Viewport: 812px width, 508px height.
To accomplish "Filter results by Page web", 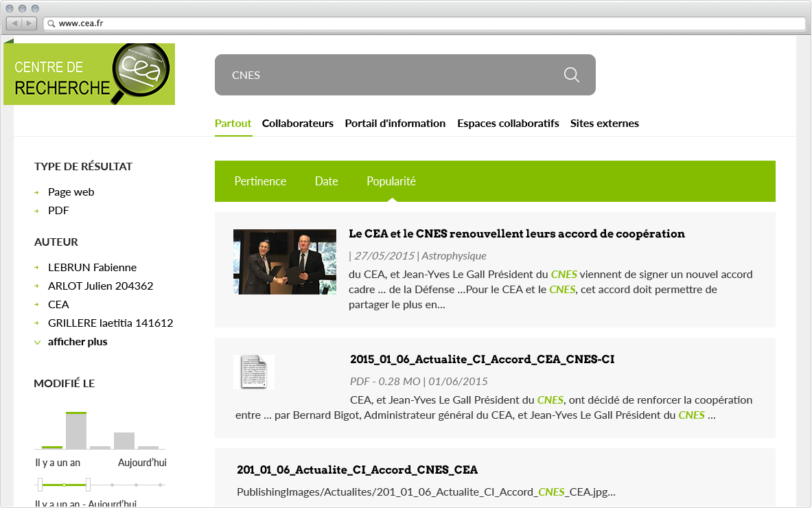I will click(x=71, y=192).
